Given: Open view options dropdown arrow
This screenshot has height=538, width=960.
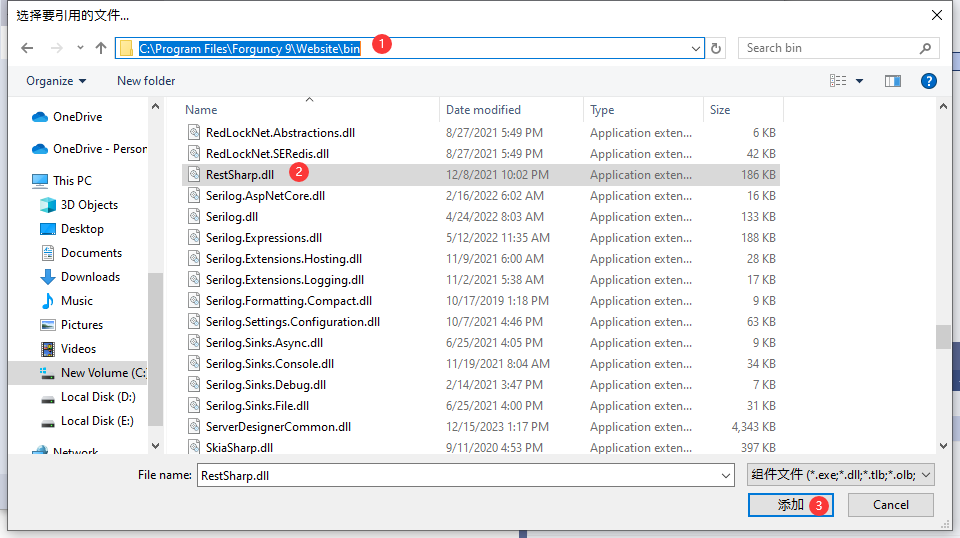Looking at the screenshot, I should (860, 81).
